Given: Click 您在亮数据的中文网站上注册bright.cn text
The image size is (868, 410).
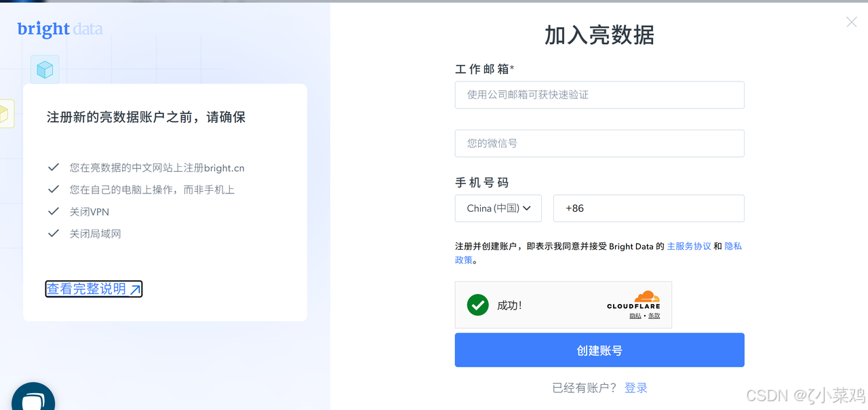Looking at the screenshot, I should pyautogui.click(x=157, y=168).
